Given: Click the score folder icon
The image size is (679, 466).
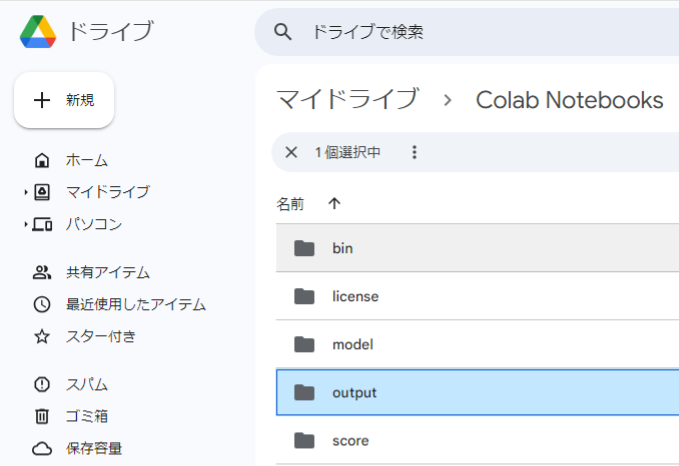Looking at the screenshot, I should pyautogui.click(x=304, y=440).
